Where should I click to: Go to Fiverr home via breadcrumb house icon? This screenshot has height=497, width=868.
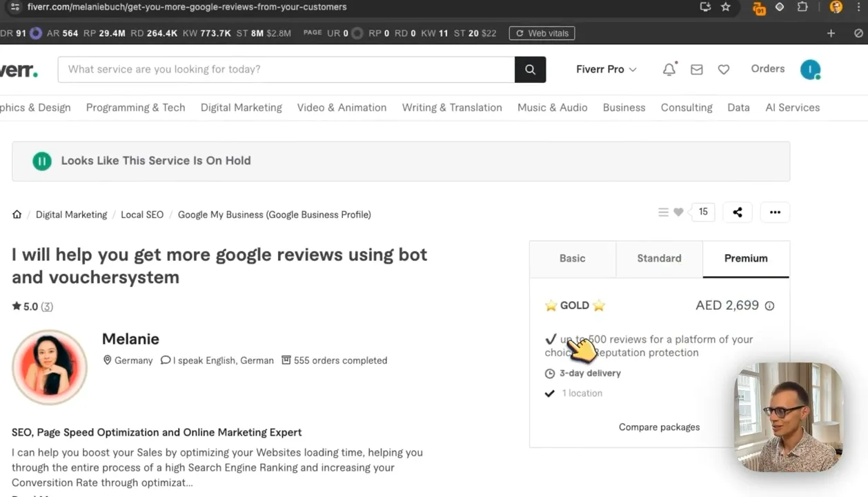[17, 215]
